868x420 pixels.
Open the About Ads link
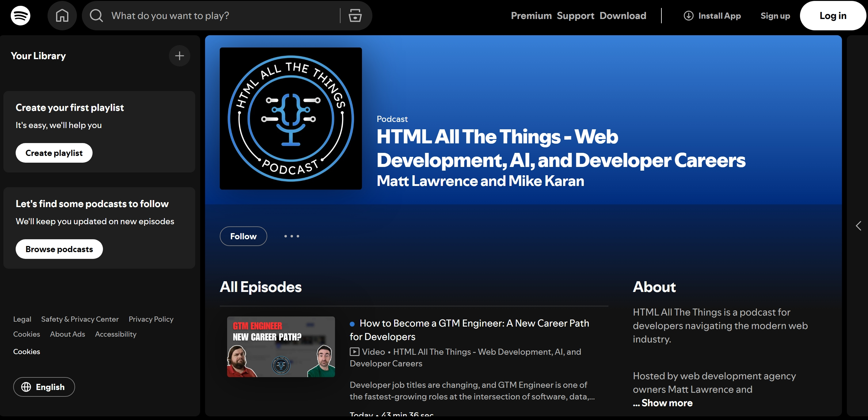pyautogui.click(x=67, y=334)
